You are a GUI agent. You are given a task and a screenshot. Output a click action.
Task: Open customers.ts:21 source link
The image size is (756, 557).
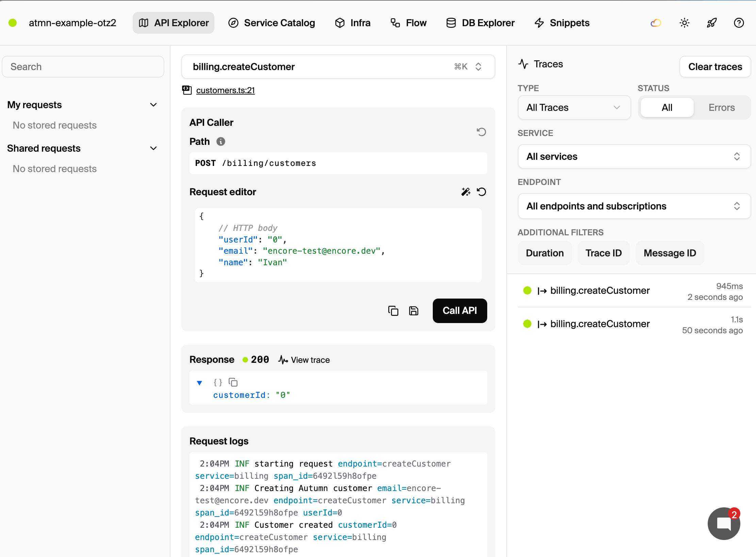225,90
